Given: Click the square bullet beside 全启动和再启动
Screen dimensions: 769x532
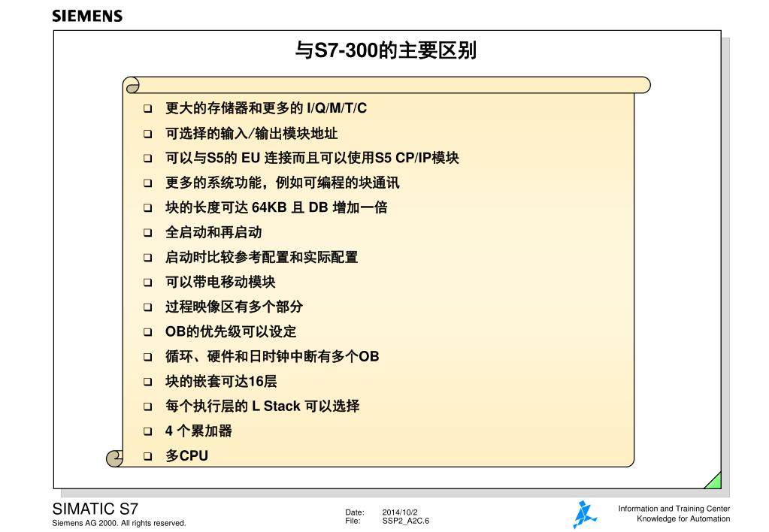Looking at the screenshot, I should (147, 232).
